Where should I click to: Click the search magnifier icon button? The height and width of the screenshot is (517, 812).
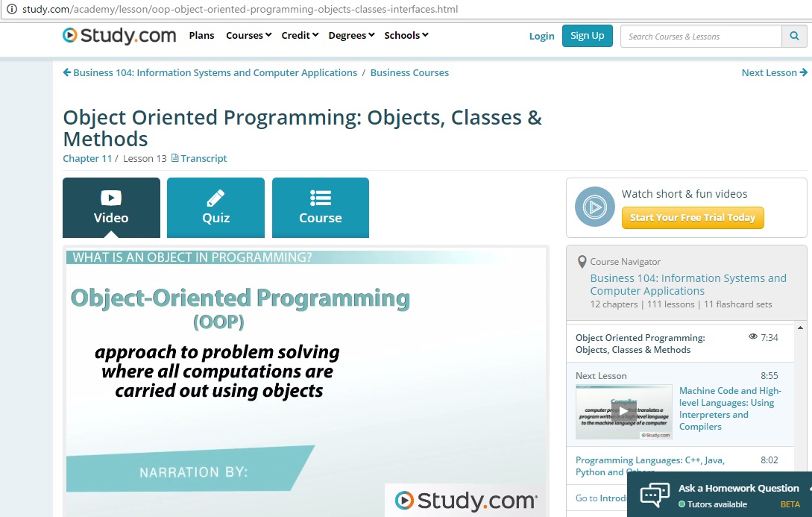(x=794, y=37)
